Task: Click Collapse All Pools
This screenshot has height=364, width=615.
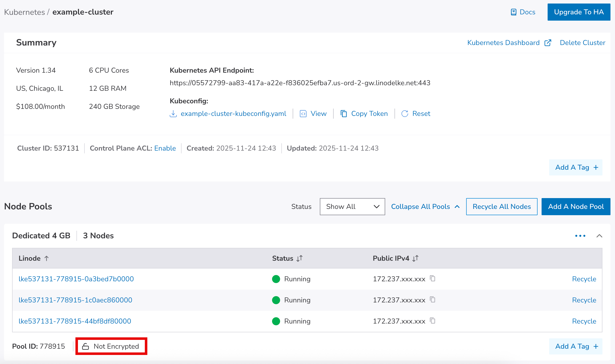Action: [425, 207]
